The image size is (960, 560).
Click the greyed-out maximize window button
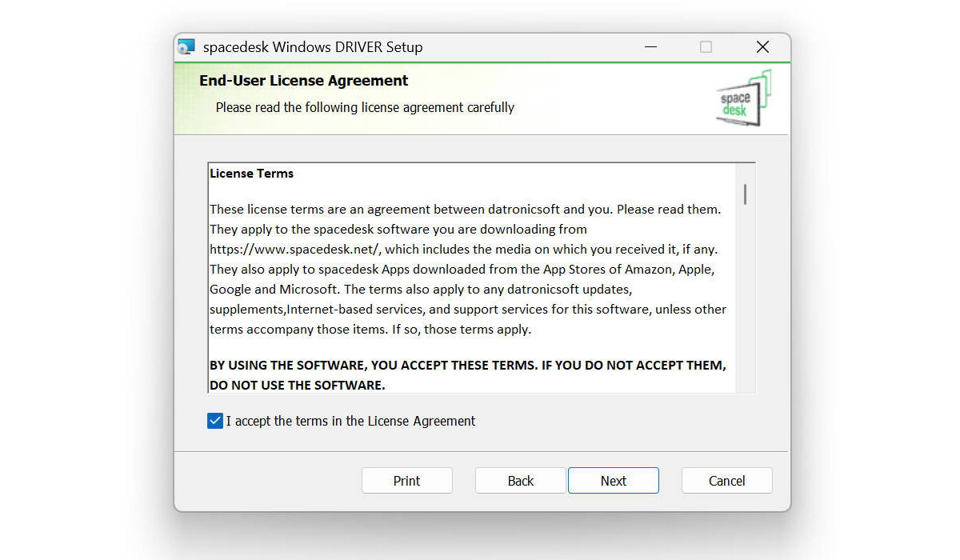click(x=706, y=47)
